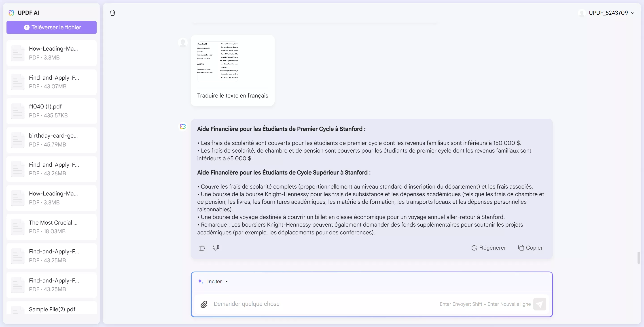Click the paperclip attachment icon
Screen dimensions: 644x327
[204, 304]
